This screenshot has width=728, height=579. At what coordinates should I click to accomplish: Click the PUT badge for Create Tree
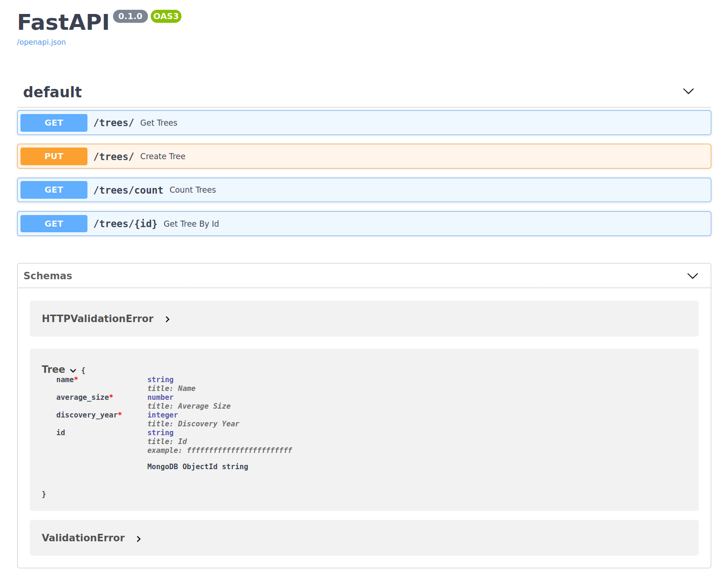(x=54, y=156)
